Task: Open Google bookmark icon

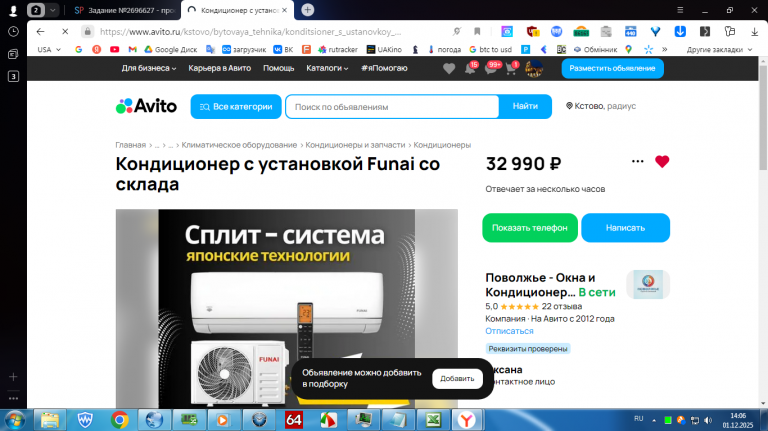Action: click(78, 49)
